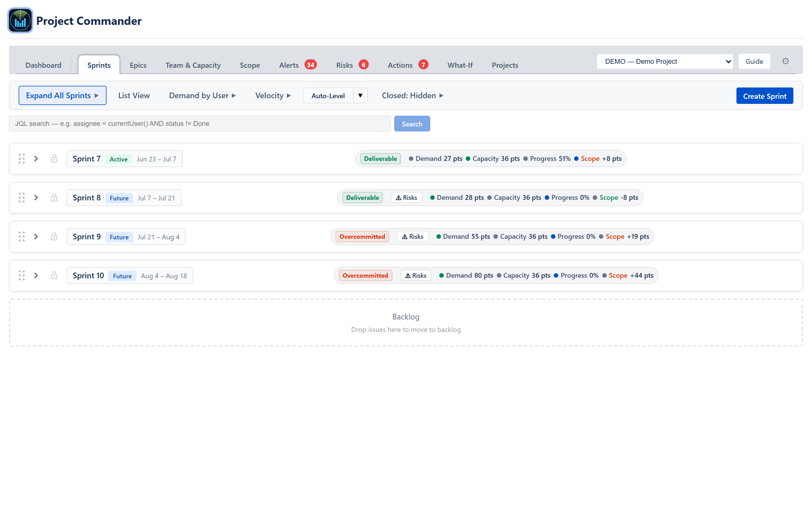The image size is (812, 508).
Task: Click Expand All Sprints
Action: coord(62,95)
